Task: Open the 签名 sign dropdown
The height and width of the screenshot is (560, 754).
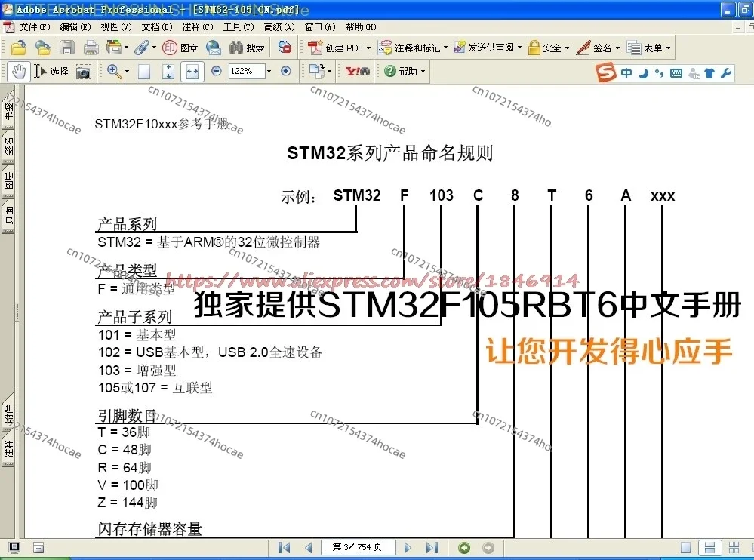Action: (x=599, y=48)
